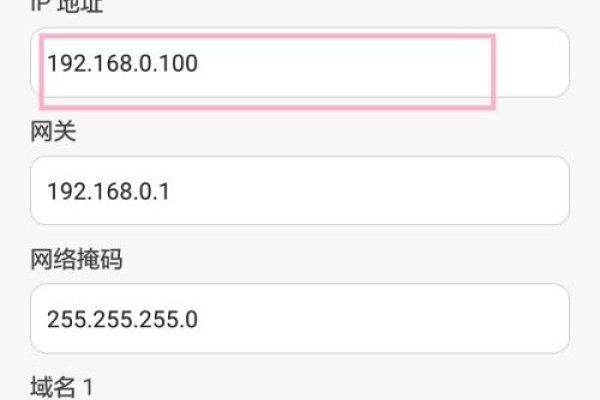Tap 168 octet in the gateway address
The image size is (600, 400).
pos(102,191)
